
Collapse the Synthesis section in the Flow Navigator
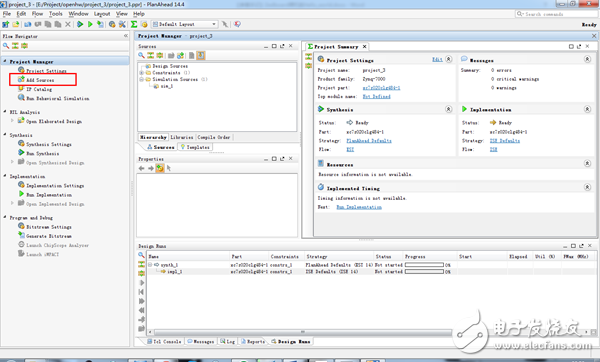pyautogui.click(x=5, y=135)
